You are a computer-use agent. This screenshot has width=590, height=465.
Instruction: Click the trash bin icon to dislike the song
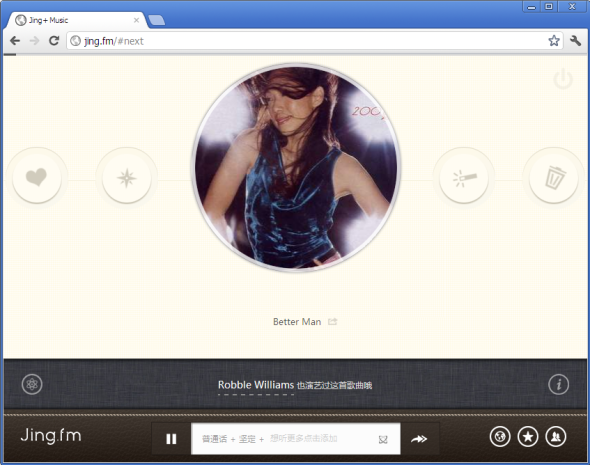click(x=554, y=178)
